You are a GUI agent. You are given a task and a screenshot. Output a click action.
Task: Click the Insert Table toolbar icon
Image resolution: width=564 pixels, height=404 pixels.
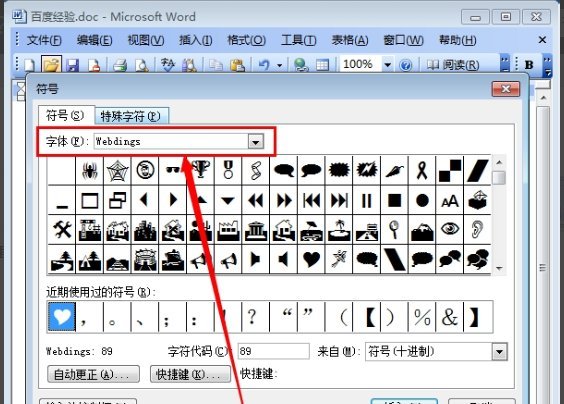pyautogui.click(x=322, y=65)
